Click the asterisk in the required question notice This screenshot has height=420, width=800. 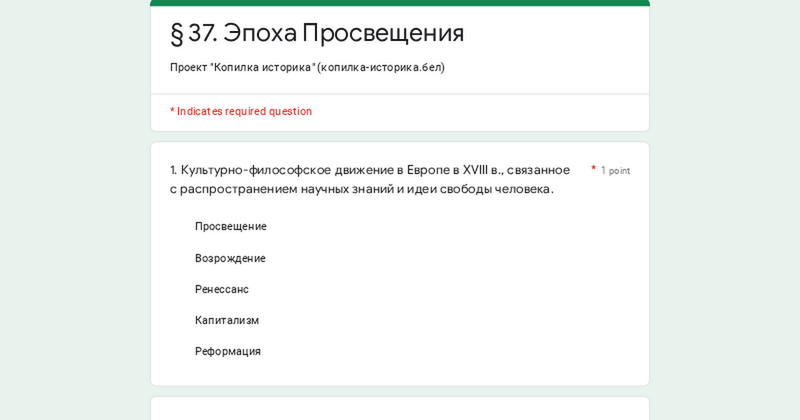(172, 111)
